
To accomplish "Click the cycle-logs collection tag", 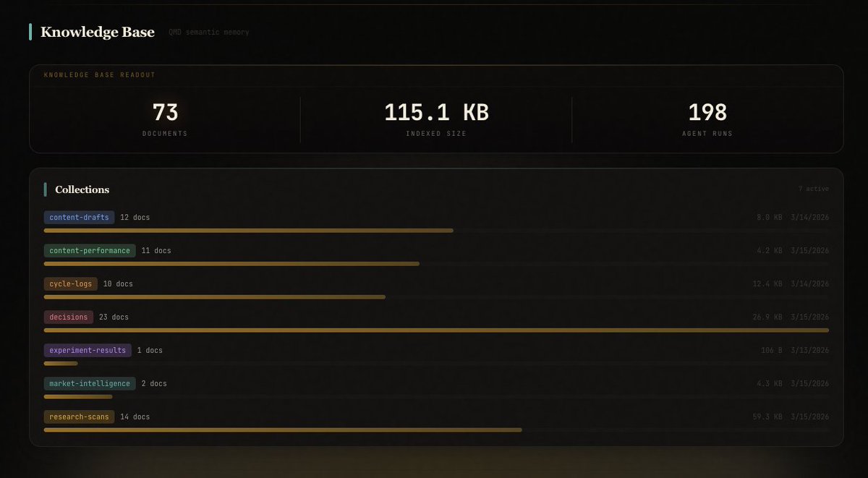I will click(71, 283).
